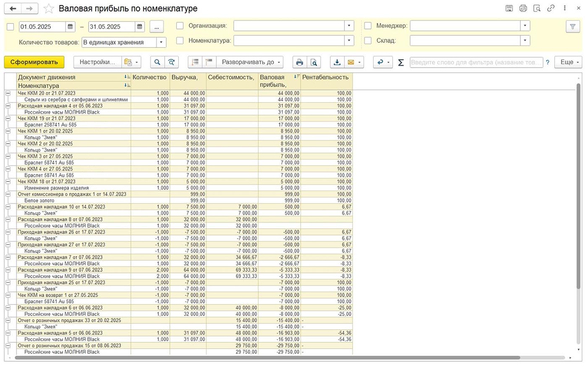This screenshot has width=588, height=365.
Task: Print report with toolbar printer icon
Action: coord(299,62)
